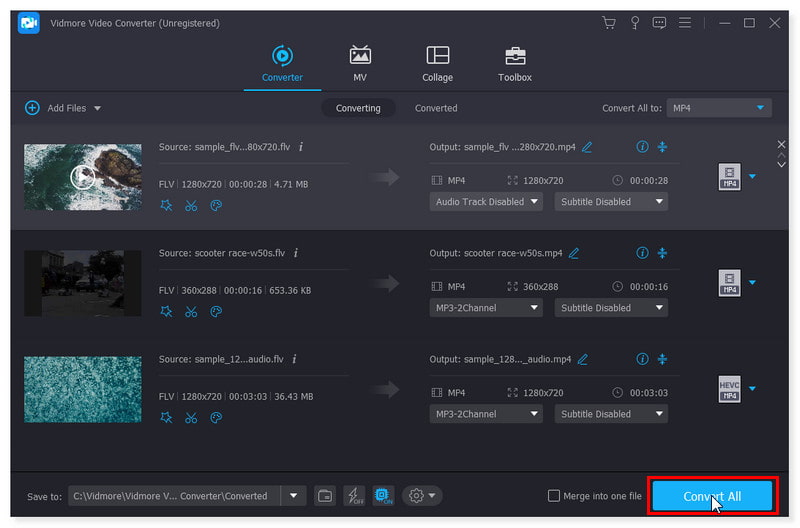
Task: Rename output sample_flv...280x720.mp4 with pencil icon
Action: pos(587,147)
